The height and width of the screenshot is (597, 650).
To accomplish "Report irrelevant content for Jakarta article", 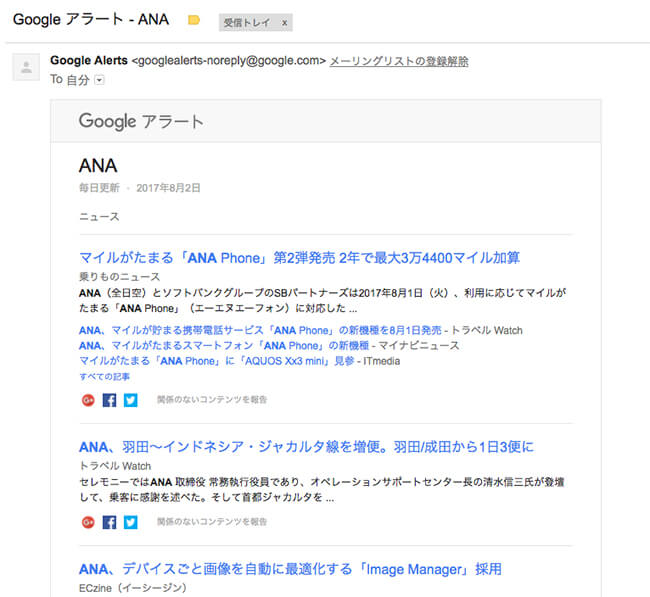I will (x=212, y=522).
